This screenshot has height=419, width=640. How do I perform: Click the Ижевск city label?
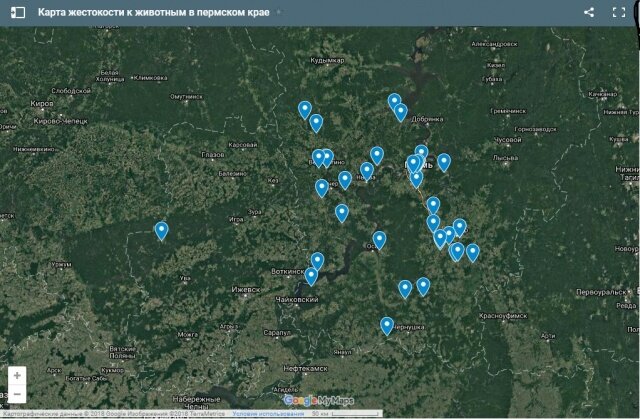(245, 289)
